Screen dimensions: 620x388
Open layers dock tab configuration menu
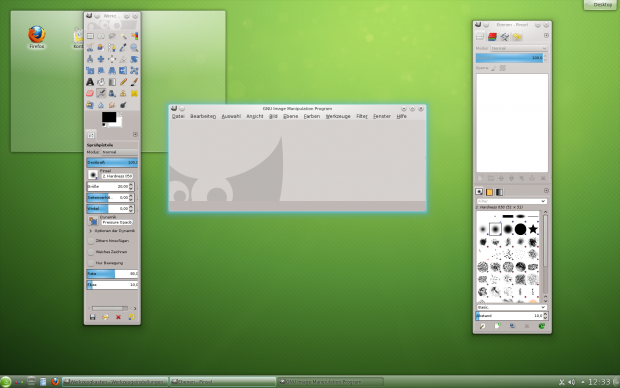(546, 36)
